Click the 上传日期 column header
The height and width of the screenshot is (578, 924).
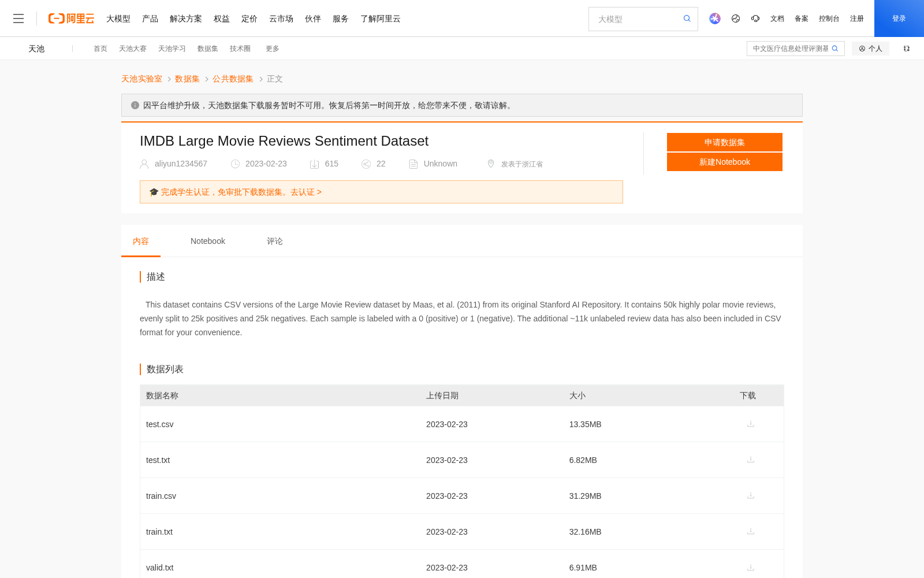442,395
